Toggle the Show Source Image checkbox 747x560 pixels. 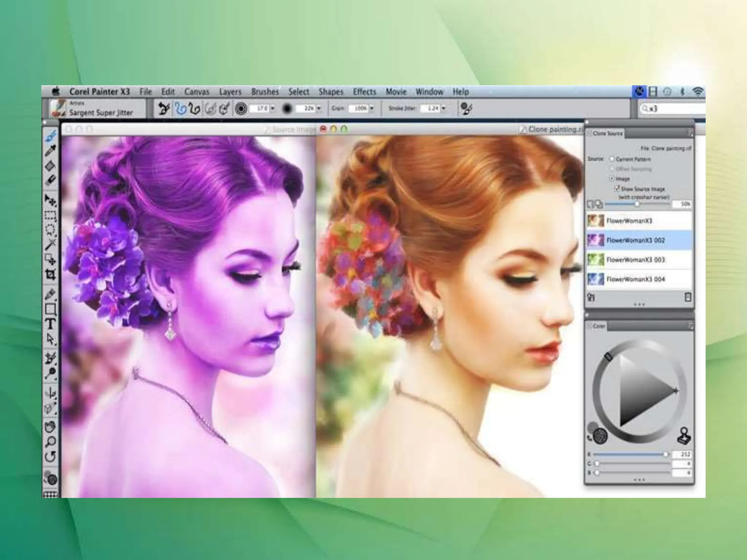617,188
